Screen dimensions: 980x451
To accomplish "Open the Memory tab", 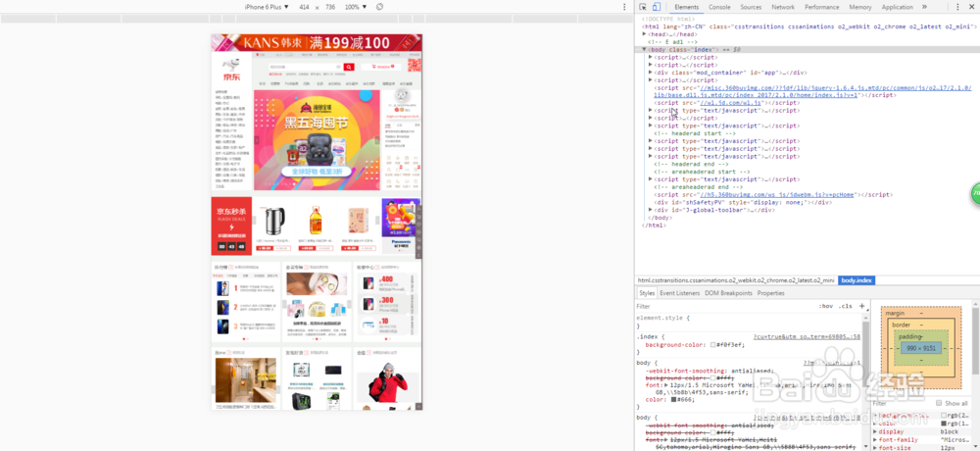I will [x=860, y=7].
